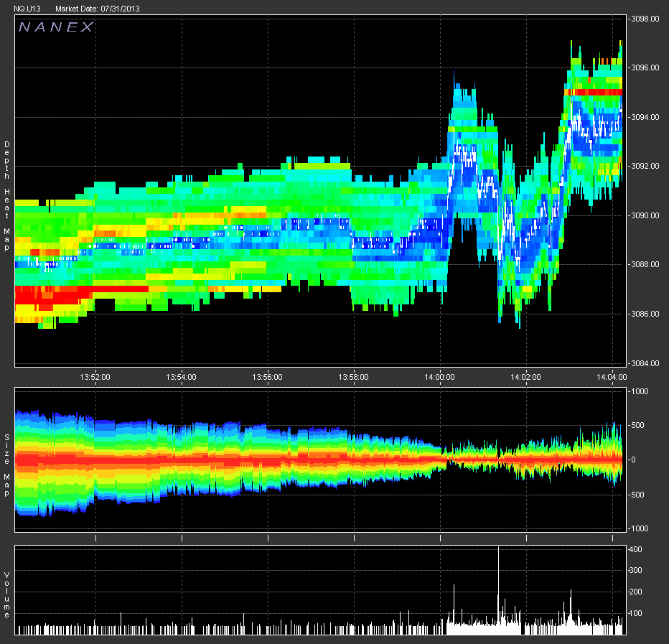Image resolution: width=669 pixels, height=644 pixels.
Task: Click the 3088.00 price axis label
Action: [x=645, y=265]
